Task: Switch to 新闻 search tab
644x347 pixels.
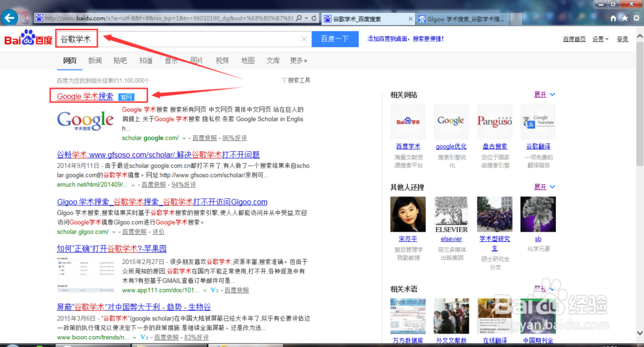Action: pyautogui.click(x=95, y=61)
